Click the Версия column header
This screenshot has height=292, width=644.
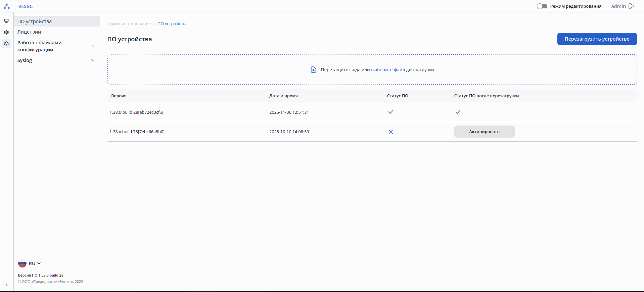(119, 96)
